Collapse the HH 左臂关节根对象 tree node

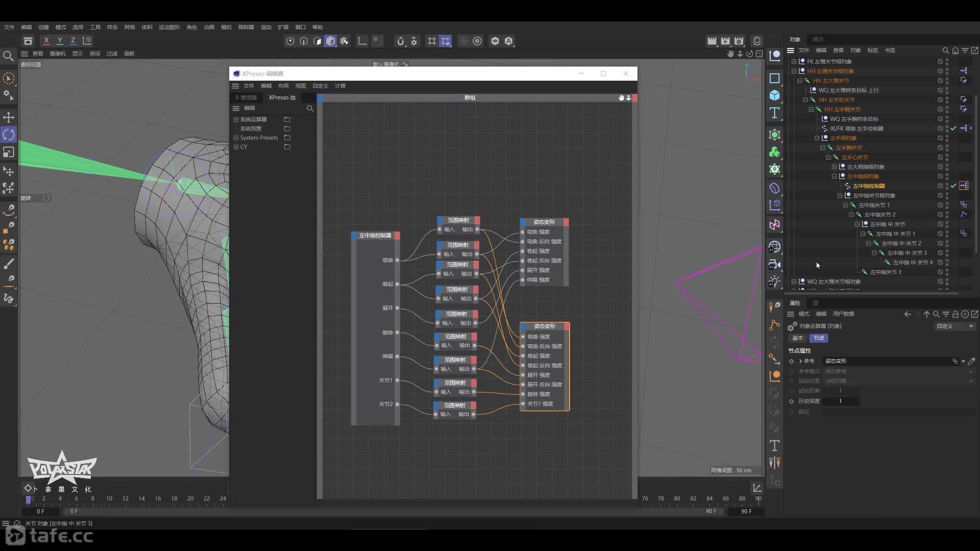coord(794,71)
